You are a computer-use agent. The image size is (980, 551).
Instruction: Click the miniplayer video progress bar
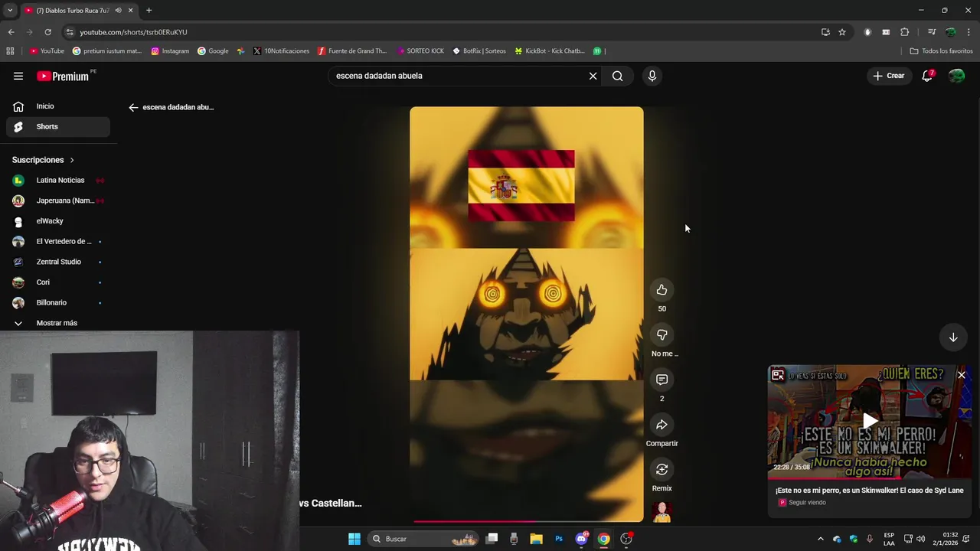tap(870, 478)
